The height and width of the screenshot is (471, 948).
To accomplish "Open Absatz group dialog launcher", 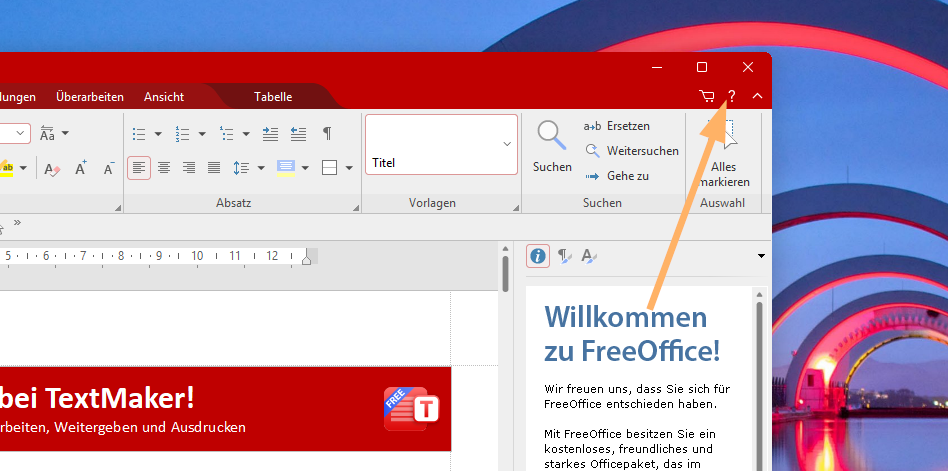I will [356, 208].
